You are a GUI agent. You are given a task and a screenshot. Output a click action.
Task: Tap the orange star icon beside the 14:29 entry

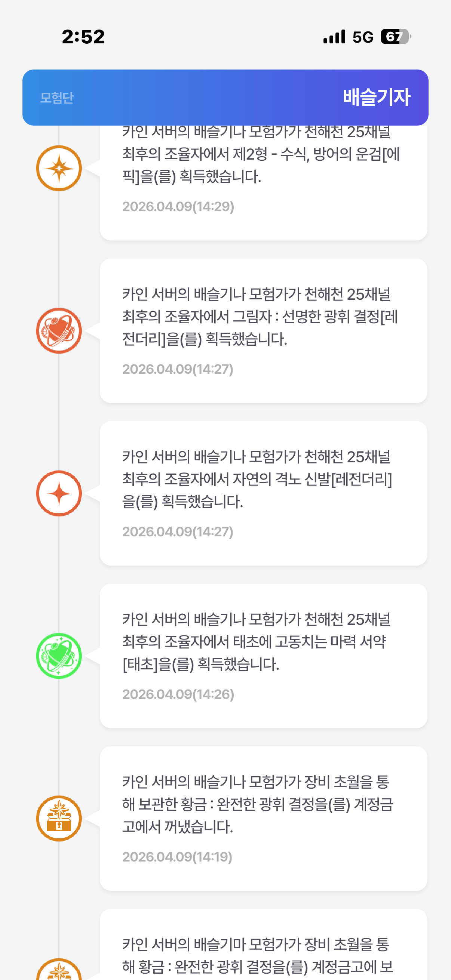pos(59,168)
